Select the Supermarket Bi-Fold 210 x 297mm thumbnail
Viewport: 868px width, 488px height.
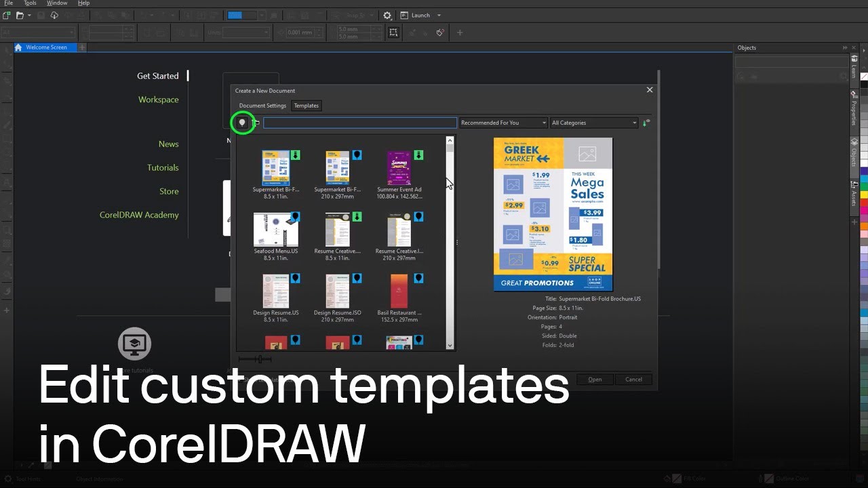337,167
